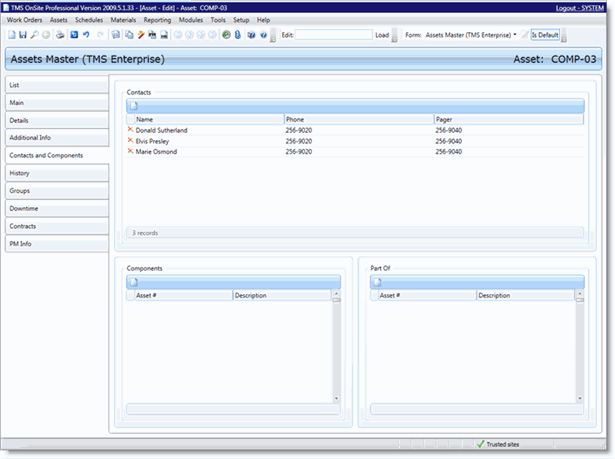Switch to the Details tab

coord(57,120)
